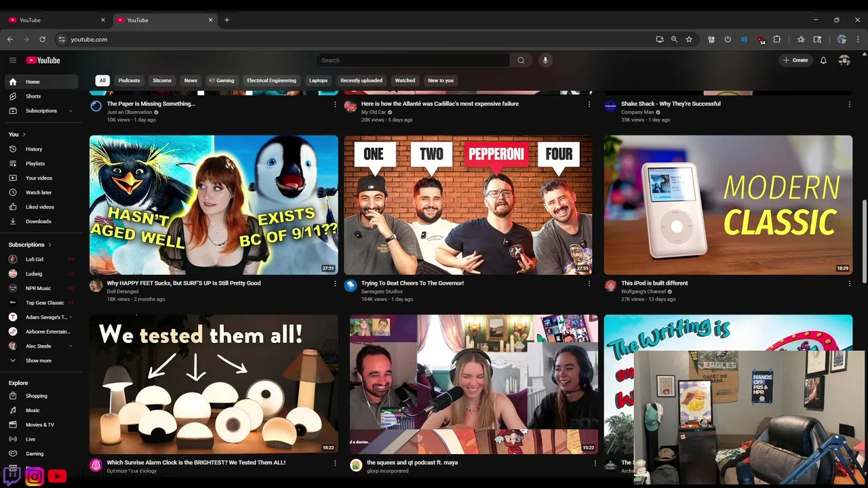This screenshot has width=868, height=488.
Task: Open options for Sunrise Alarm Clock video
Action: pyautogui.click(x=334, y=463)
